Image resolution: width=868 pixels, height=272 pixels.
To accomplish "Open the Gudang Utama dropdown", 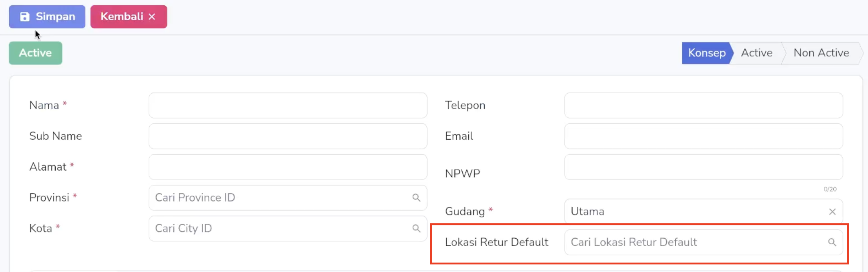I will pos(704,211).
